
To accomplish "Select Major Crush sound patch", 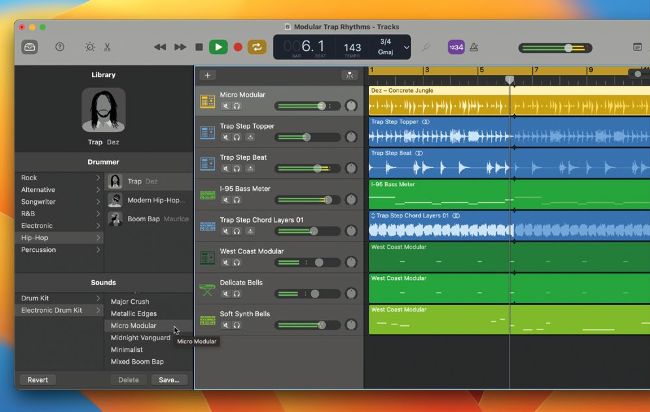I will 148,302.
